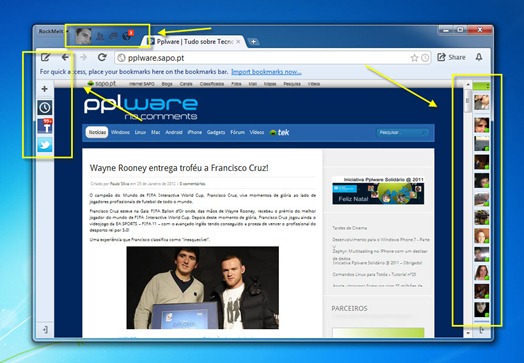This screenshot has width=524, height=363.
Task: Click the pplware no comments logo
Action: (141, 108)
